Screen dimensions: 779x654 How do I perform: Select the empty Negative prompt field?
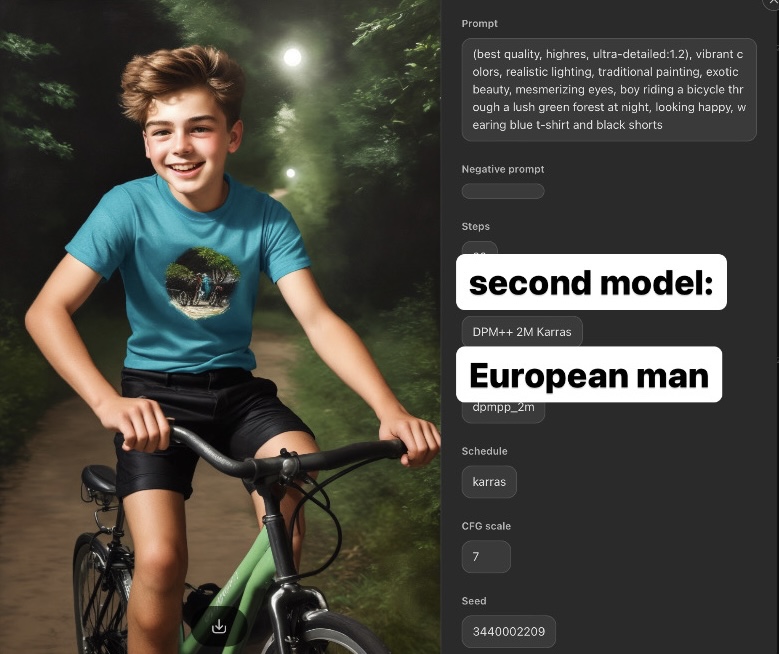[503, 191]
